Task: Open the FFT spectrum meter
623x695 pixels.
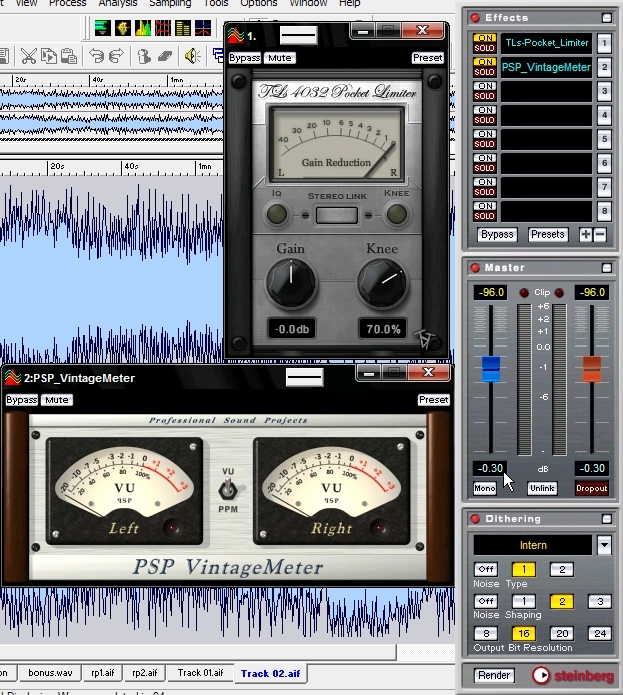Action: (143, 28)
